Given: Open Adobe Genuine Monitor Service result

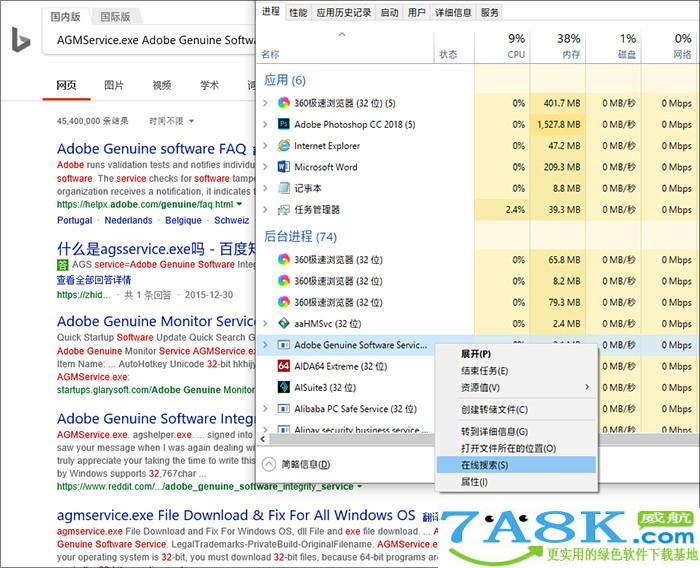Looking at the screenshot, I should point(156,321).
